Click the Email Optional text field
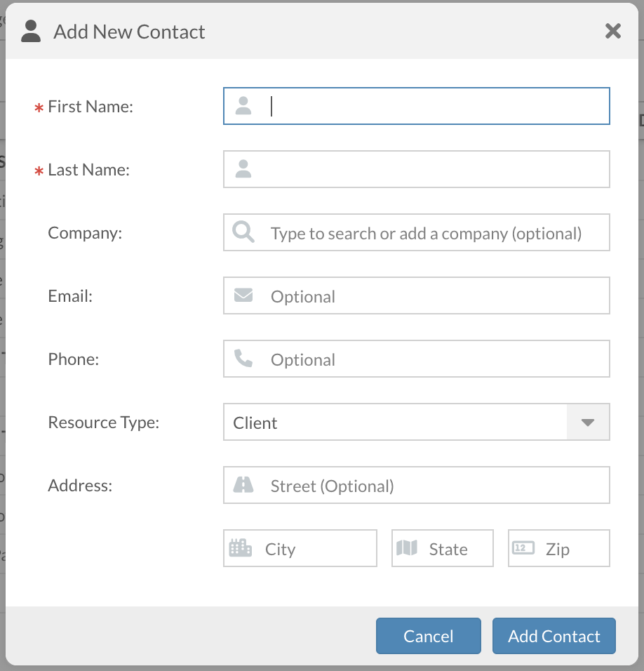Viewport: 644px width, 671px height. (435, 295)
